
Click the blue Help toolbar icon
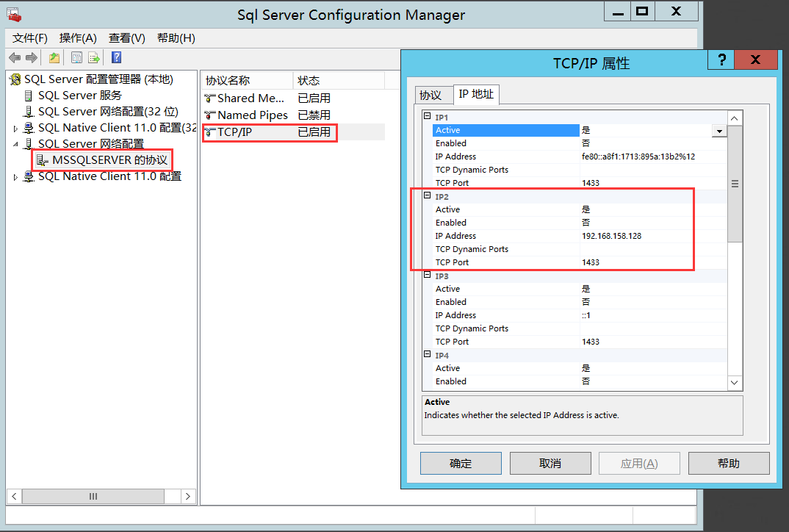116,57
